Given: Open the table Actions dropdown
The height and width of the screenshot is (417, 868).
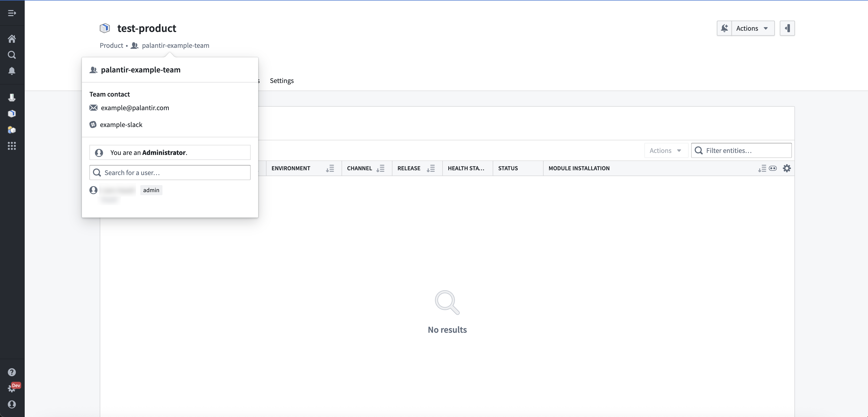Looking at the screenshot, I should [665, 150].
